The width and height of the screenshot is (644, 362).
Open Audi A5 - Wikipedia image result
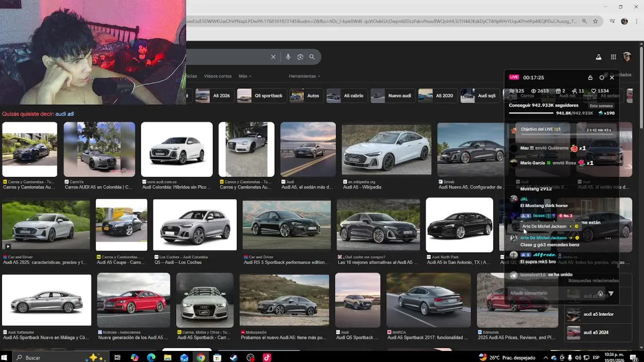386,149
